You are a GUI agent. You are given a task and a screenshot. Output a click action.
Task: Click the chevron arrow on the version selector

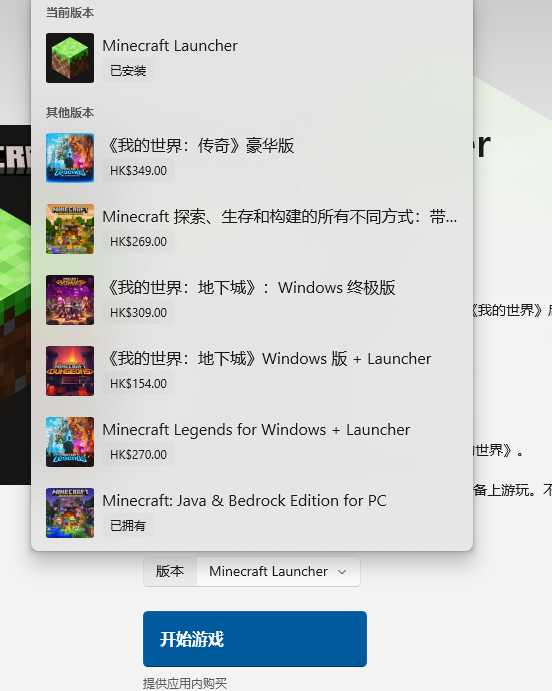(x=342, y=572)
